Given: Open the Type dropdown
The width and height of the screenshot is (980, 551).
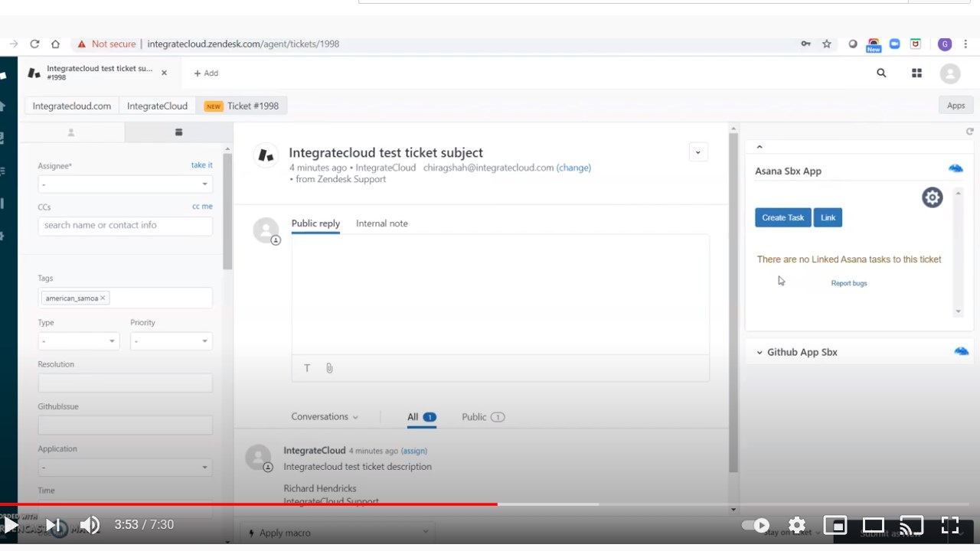Looking at the screenshot, I should [79, 341].
